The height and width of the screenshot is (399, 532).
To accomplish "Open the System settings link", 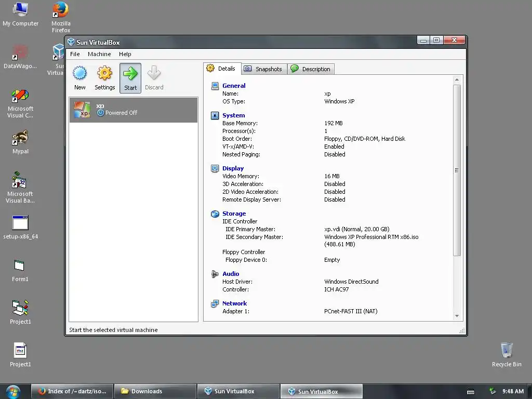I will click(x=233, y=115).
